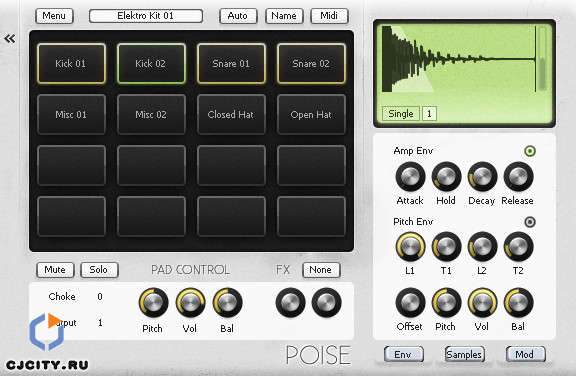Switch to the Mod tab
Image resolution: width=576 pixels, height=376 pixels.
[x=525, y=354]
